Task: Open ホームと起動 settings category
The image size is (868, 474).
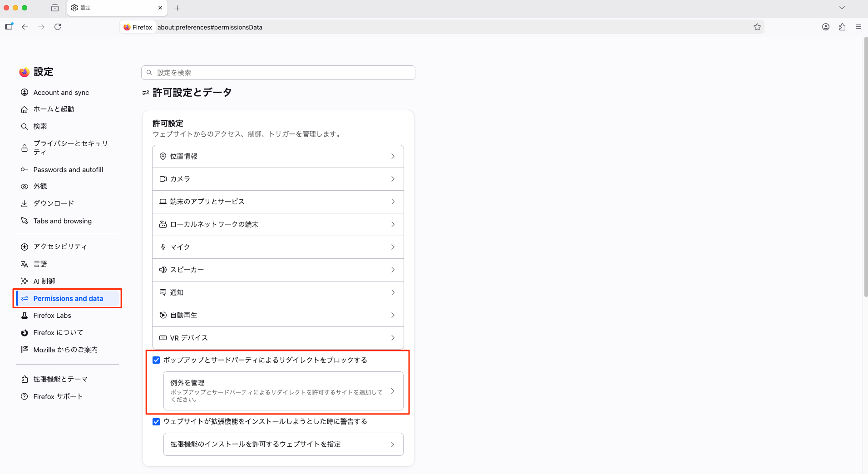Action: pyautogui.click(x=67, y=109)
